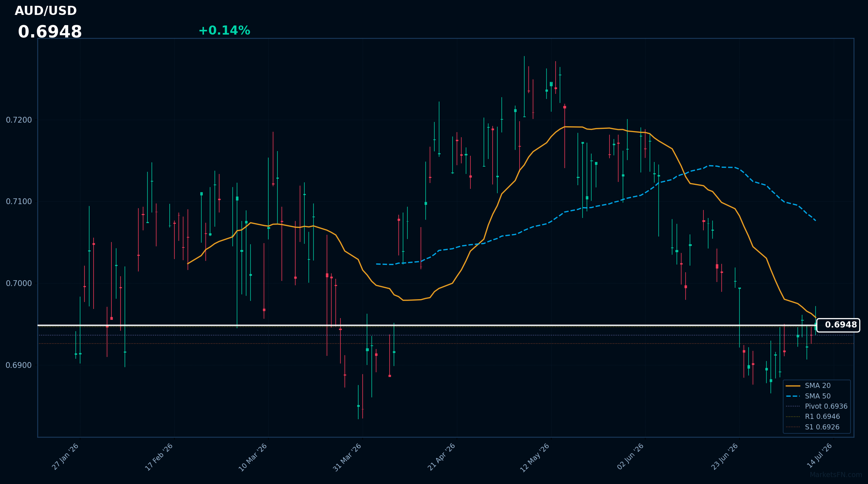868x484 pixels.
Task: Click the blue dashed SMA 50 legend swatch
Action: (x=793, y=396)
